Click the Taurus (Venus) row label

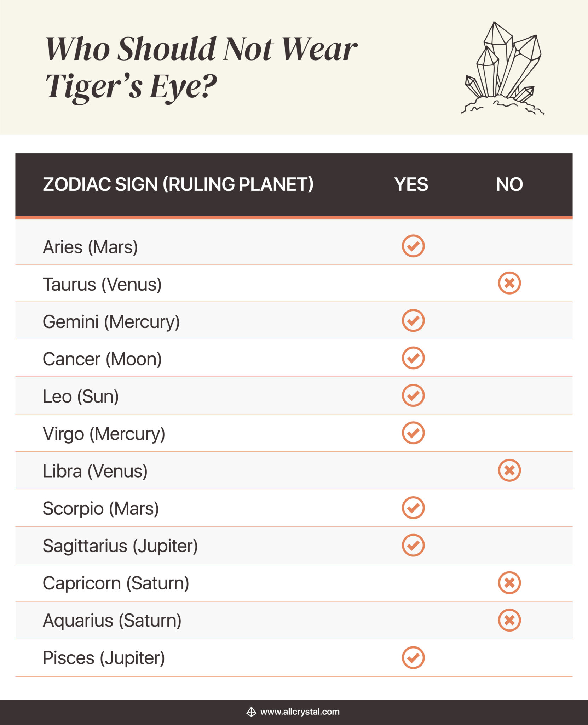point(102,284)
